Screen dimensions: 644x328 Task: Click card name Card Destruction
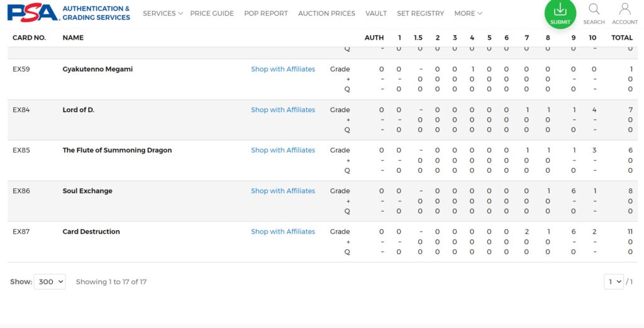(91, 232)
